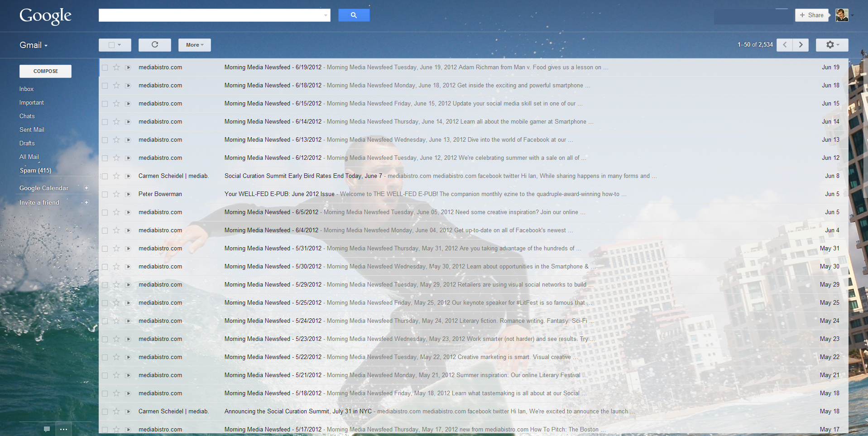Check the Peter Bowerman email checkbox

pos(105,194)
